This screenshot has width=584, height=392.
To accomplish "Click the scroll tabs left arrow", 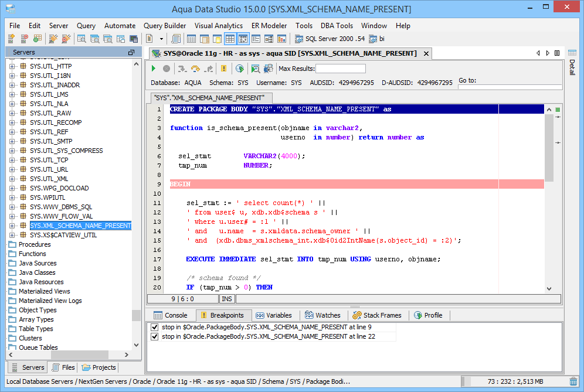I will (538, 53).
